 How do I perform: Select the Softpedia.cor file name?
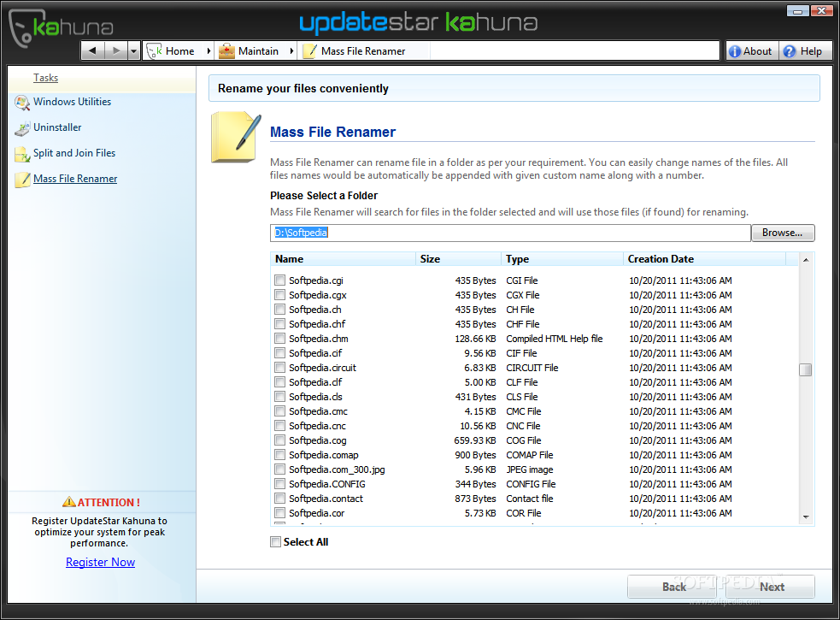click(x=317, y=513)
